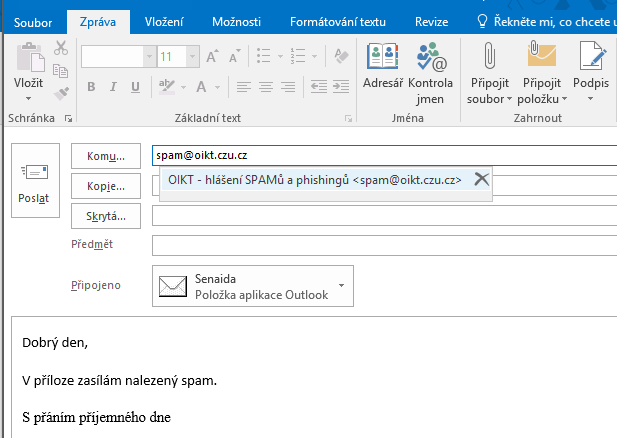Click the Řekněte mi search box

click(x=547, y=22)
